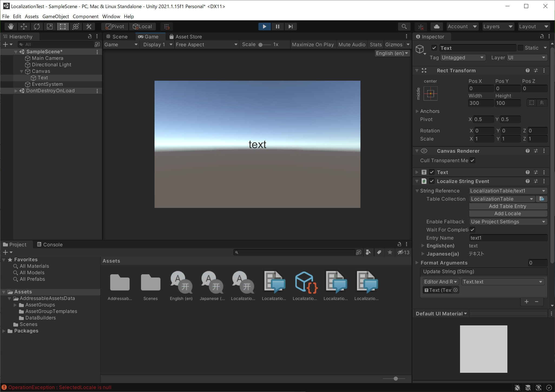Click the Step frame button

coord(290,26)
